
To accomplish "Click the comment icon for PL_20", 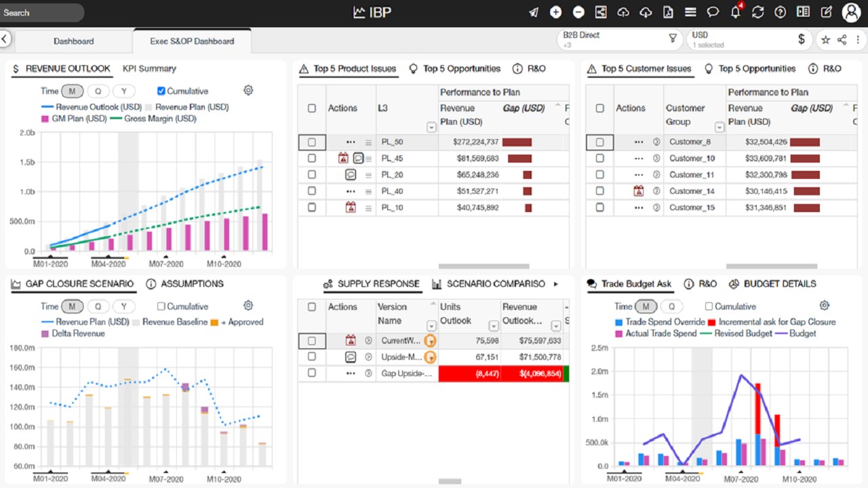I will coord(351,174).
